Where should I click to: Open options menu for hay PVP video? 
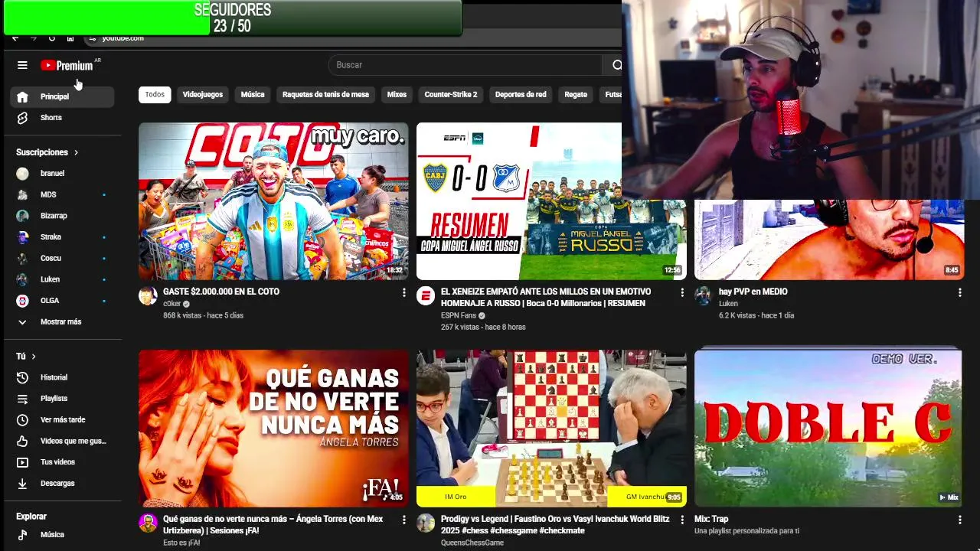960,292
